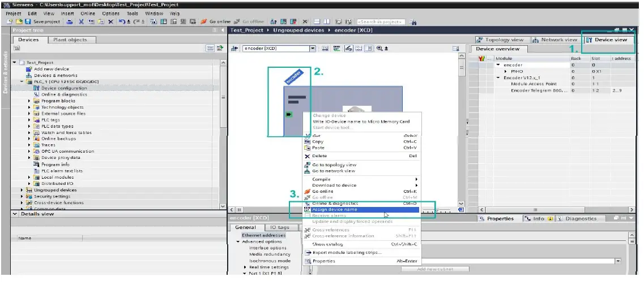This screenshot has width=644, height=285.
Task: Click the Zoom magnifier icon in device editor
Action: click(379, 49)
